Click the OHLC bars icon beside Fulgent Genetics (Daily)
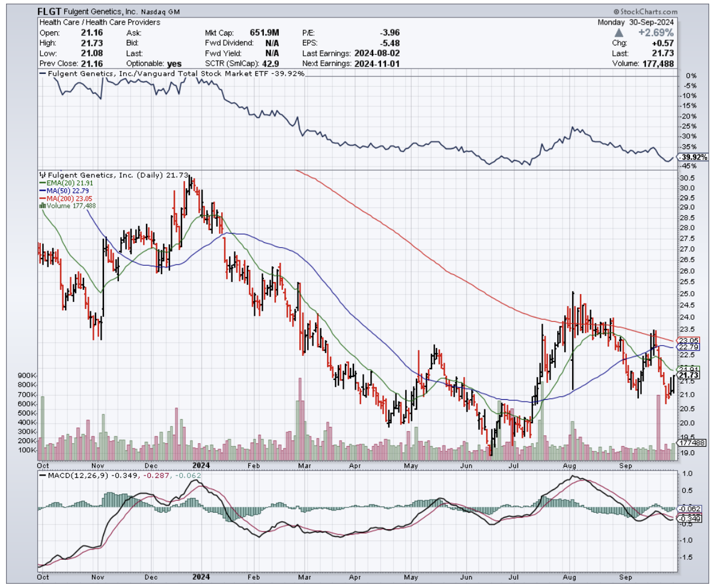Image resolution: width=714 pixels, height=588 pixels. pyautogui.click(x=41, y=174)
